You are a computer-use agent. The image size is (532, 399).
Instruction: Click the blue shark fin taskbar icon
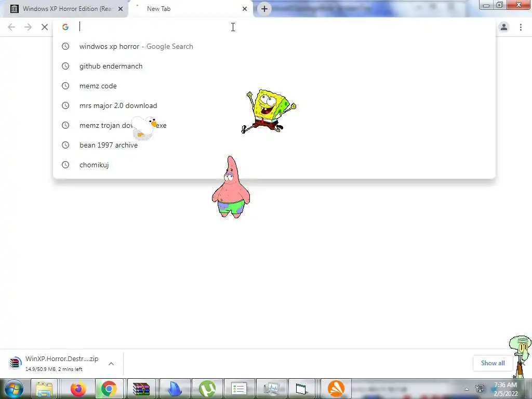click(175, 389)
